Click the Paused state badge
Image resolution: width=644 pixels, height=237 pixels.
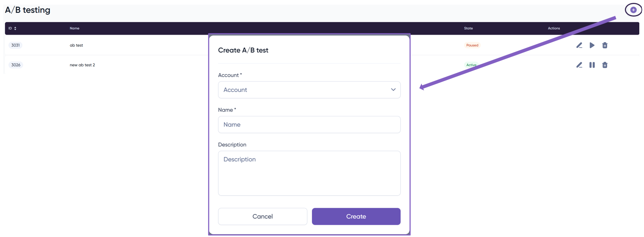472,45
